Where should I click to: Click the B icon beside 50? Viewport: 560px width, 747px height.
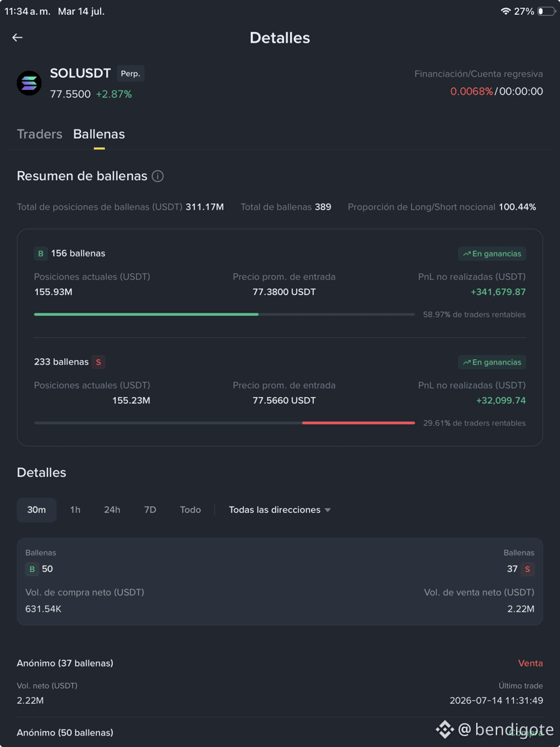coord(32,569)
